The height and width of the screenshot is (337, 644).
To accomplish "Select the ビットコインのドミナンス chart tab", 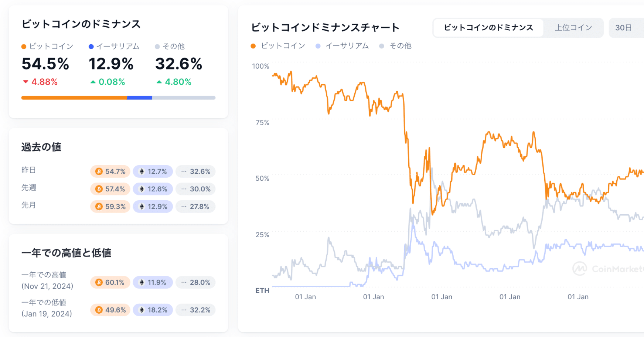I will [488, 28].
